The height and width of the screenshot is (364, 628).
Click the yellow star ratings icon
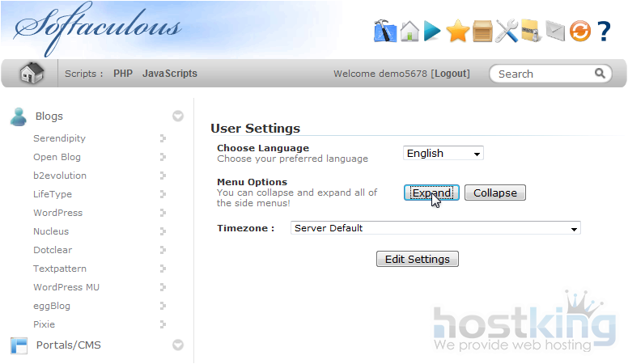click(x=457, y=32)
